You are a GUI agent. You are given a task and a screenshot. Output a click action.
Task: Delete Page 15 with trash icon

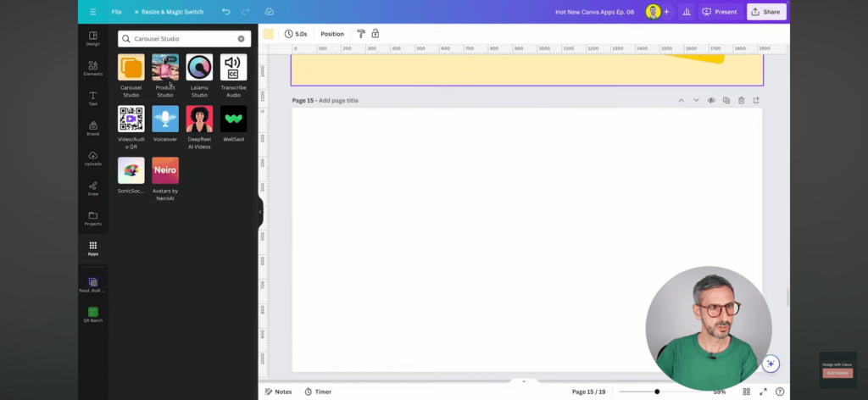tap(741, 100)
